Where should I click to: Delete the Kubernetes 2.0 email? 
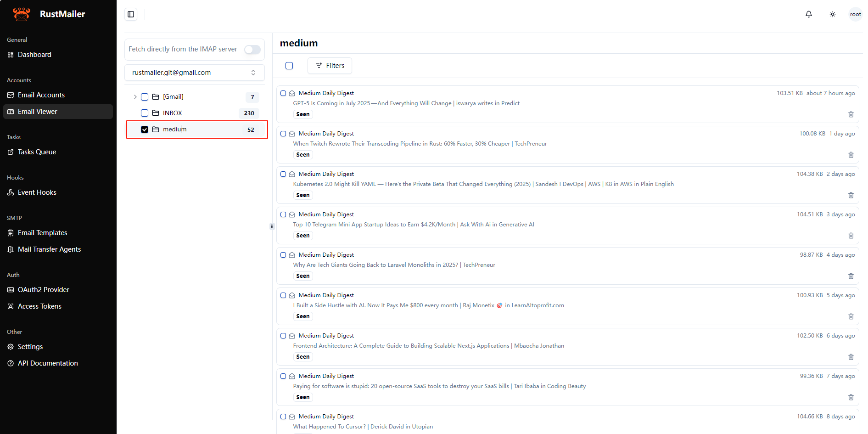point(851,195)
